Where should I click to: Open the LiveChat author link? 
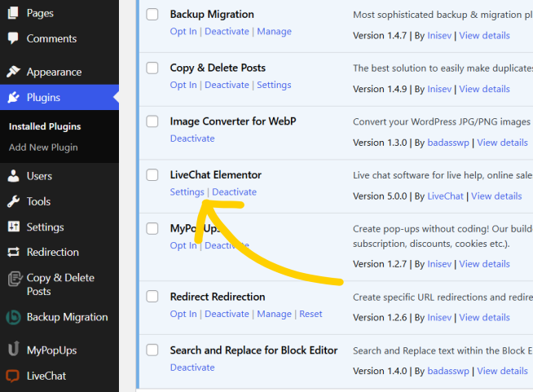(x=445, y=196)
